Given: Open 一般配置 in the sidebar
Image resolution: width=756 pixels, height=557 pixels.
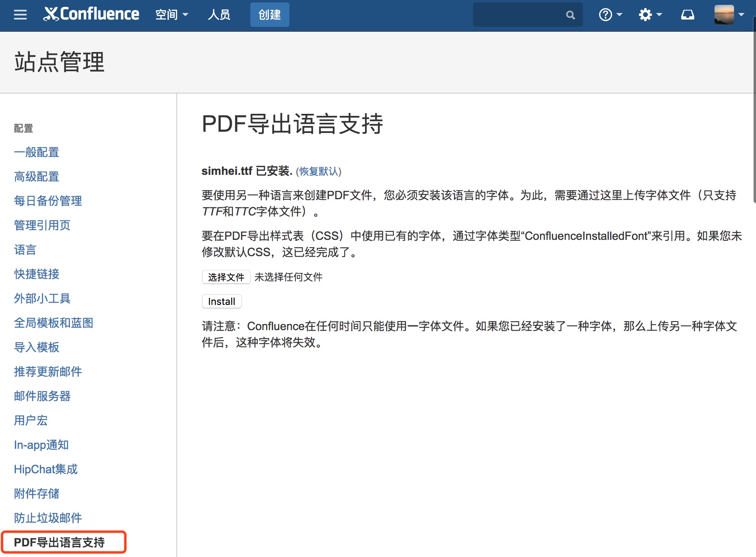Looking at the screenshot, I should tap(37, 152).
